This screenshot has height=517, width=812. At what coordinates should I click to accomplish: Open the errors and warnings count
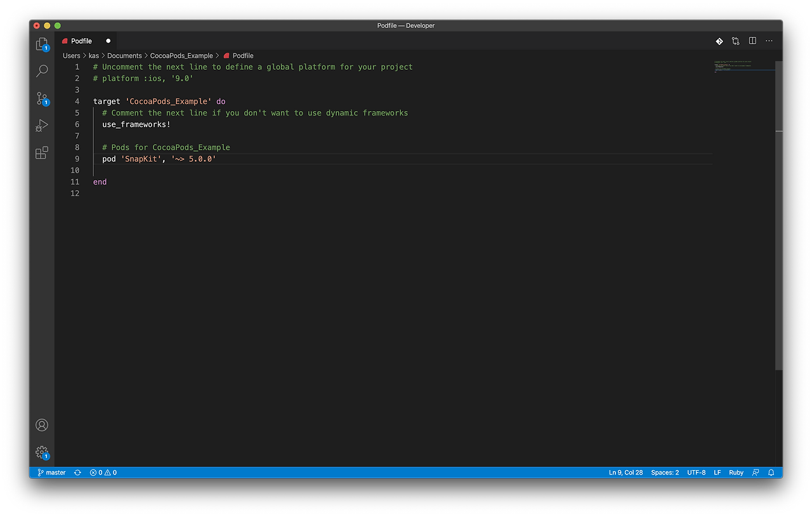(103, 473)
